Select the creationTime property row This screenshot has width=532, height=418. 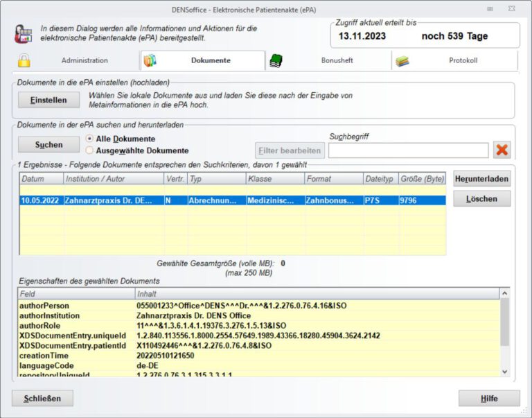pyautogui.click(x=259, y=356)
